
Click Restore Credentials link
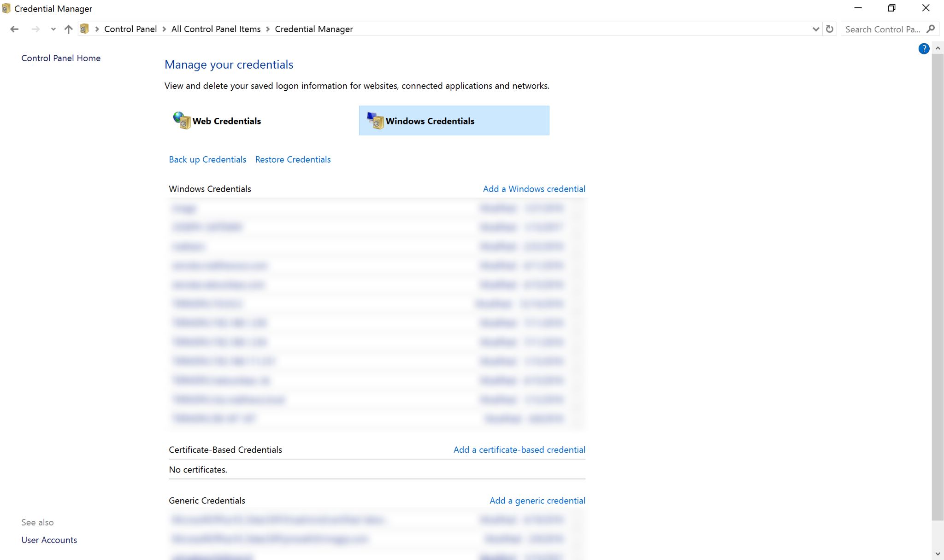click(x=293, y=159)
